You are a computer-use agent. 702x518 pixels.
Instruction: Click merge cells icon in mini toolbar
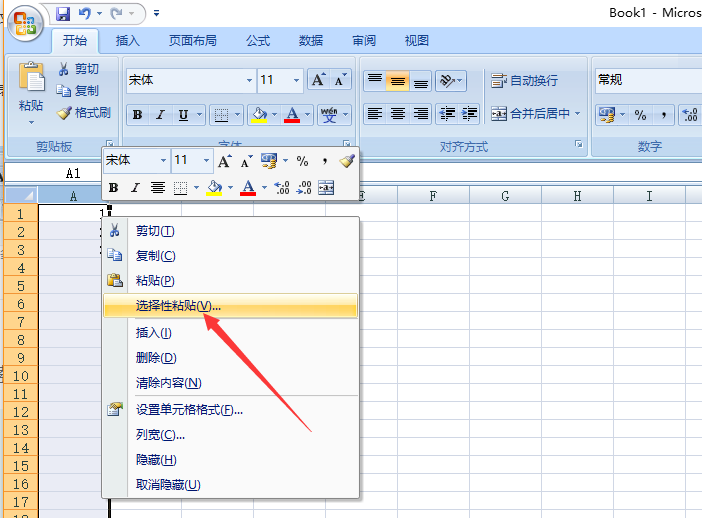click(326, 188)
